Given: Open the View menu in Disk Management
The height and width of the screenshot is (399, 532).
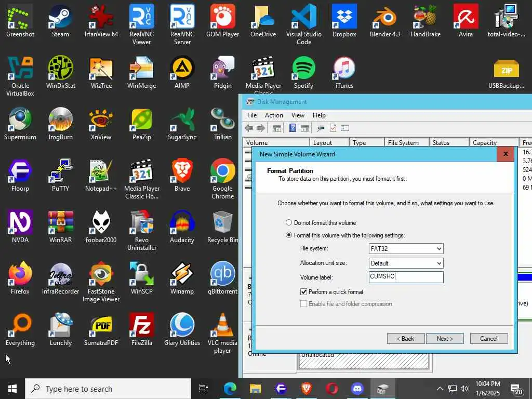Looking at the screenshot, I should (x=298, y=115).
